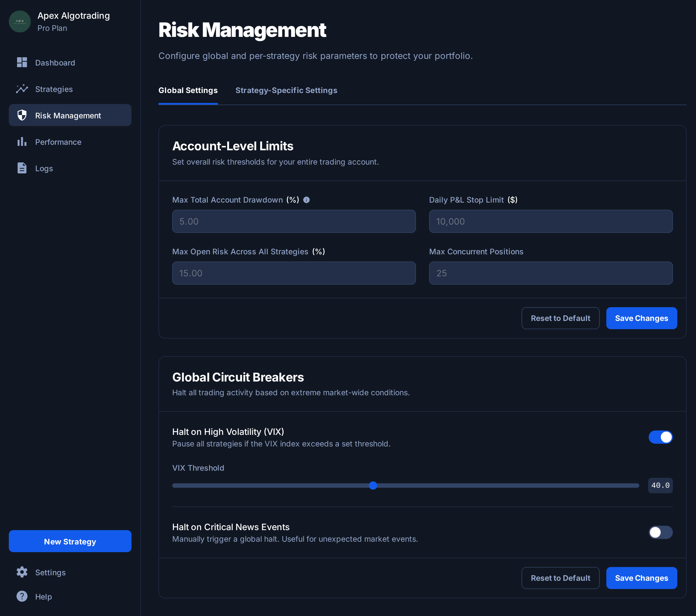The height and width of the screenshot is (616, 696).
Task: Enable Halt on Critical News Events toggle
Action: (x=660, y=532)
